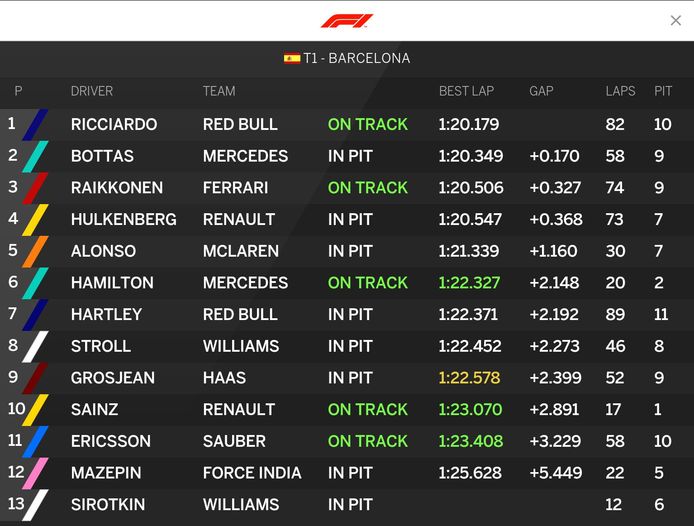The image size is (694, 526).
Task: Click the GAP column header
Action: tap(541, 91)
